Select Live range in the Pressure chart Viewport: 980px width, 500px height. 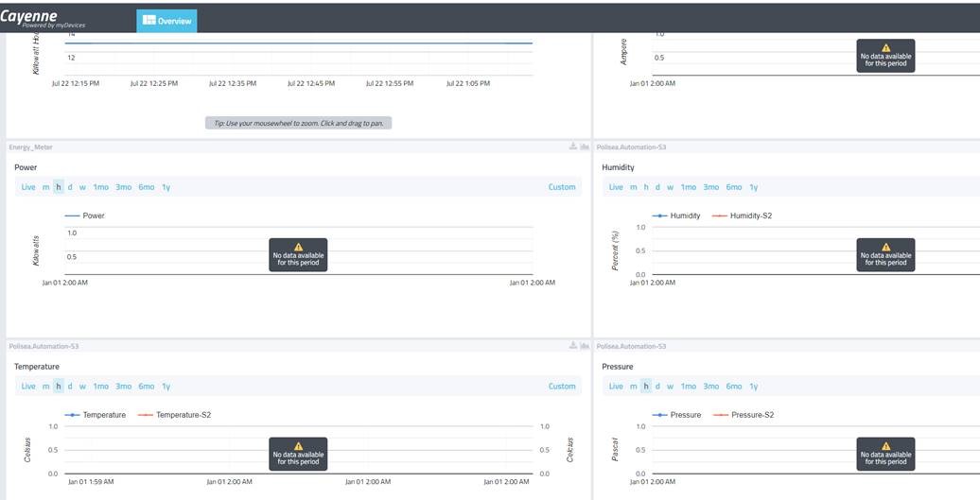pos(616,386)
